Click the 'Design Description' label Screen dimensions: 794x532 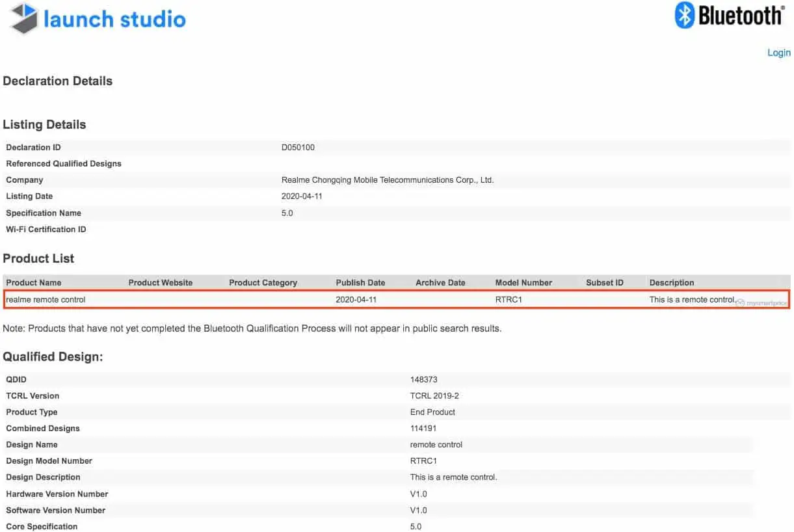(43, 477)
